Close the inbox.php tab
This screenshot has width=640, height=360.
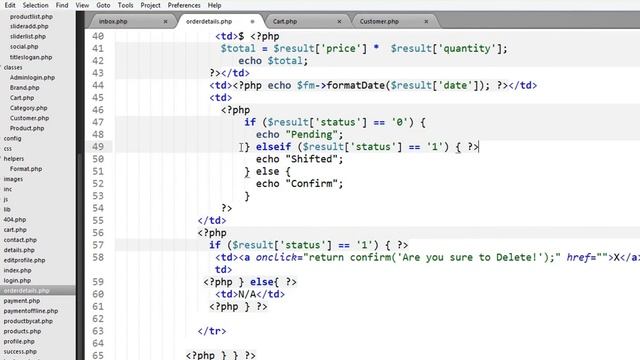pyautogui.click(x=165, y=22)
